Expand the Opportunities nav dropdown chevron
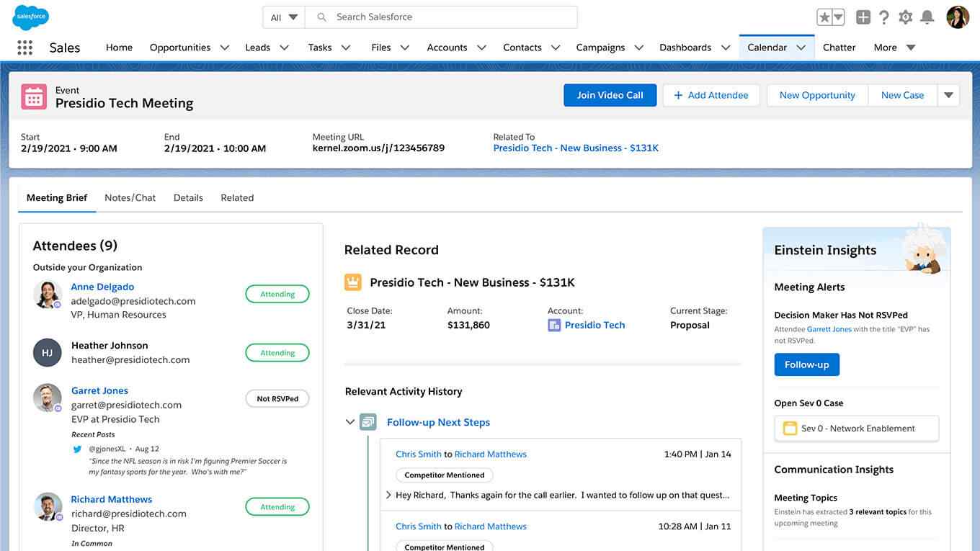Image resolution: width=980 pixels, height=551 pixels. (224, 48)
